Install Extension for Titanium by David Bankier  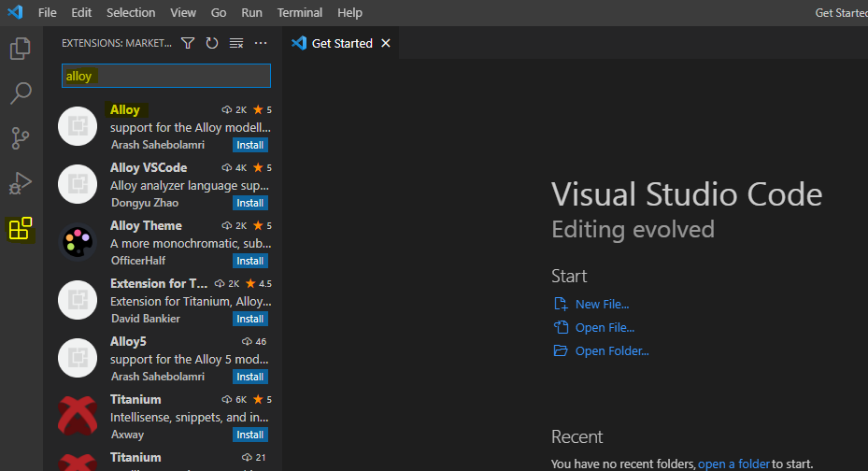tap(250, 319)
